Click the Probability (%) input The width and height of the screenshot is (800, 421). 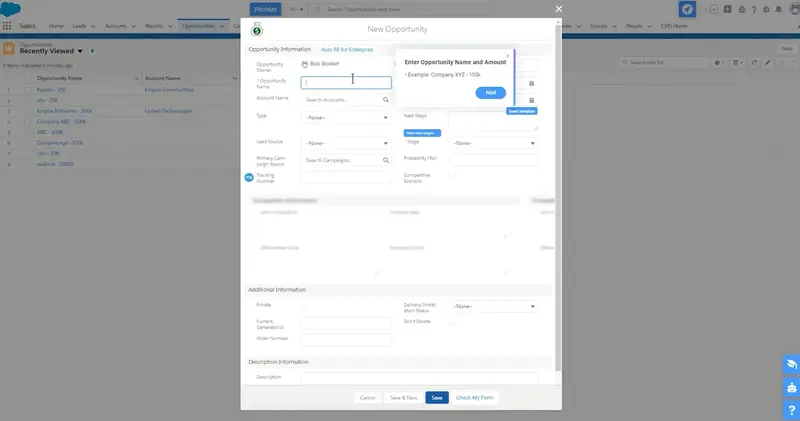(x=493, y=160)
